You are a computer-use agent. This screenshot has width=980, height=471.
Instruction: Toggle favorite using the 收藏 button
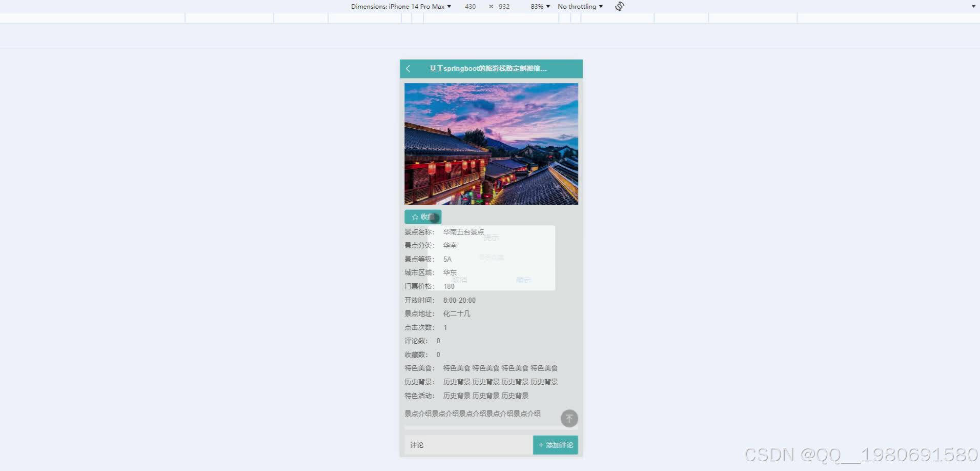tap(423, 217)
